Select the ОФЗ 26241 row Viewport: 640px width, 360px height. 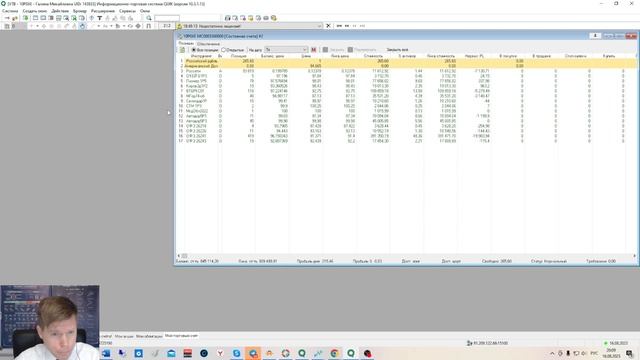pos(406,136)
